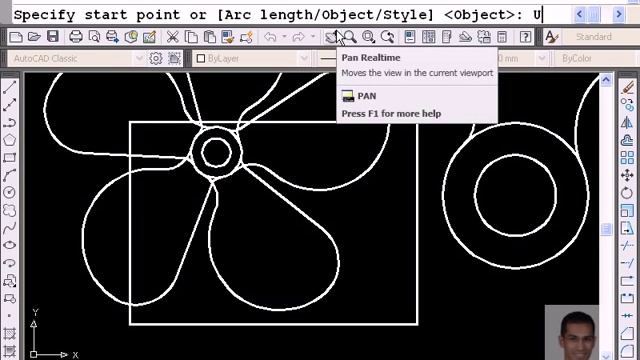Undo the last action with the Undo arrow

point(270,37)
